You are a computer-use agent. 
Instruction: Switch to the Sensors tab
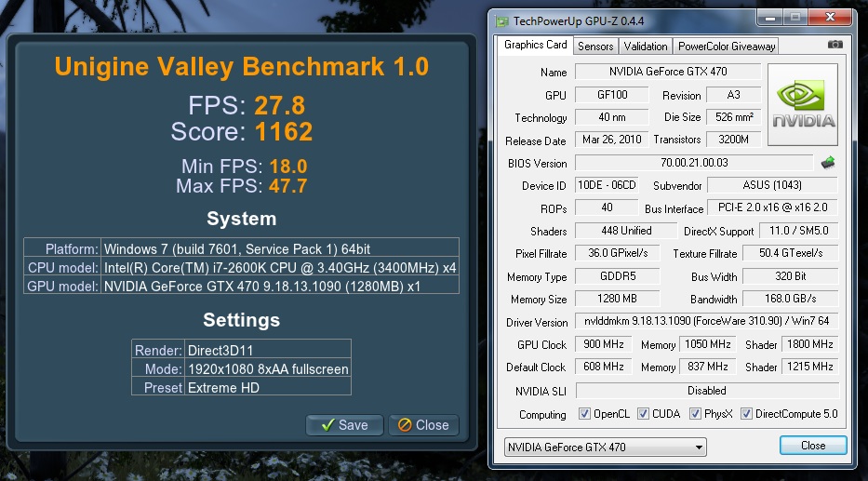[x=595, y=46]
